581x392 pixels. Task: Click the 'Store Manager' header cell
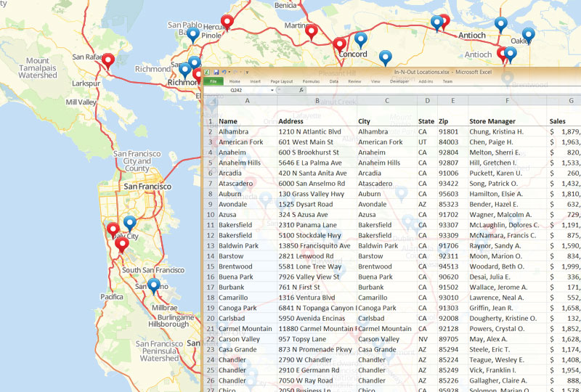(x=507, y=121)
